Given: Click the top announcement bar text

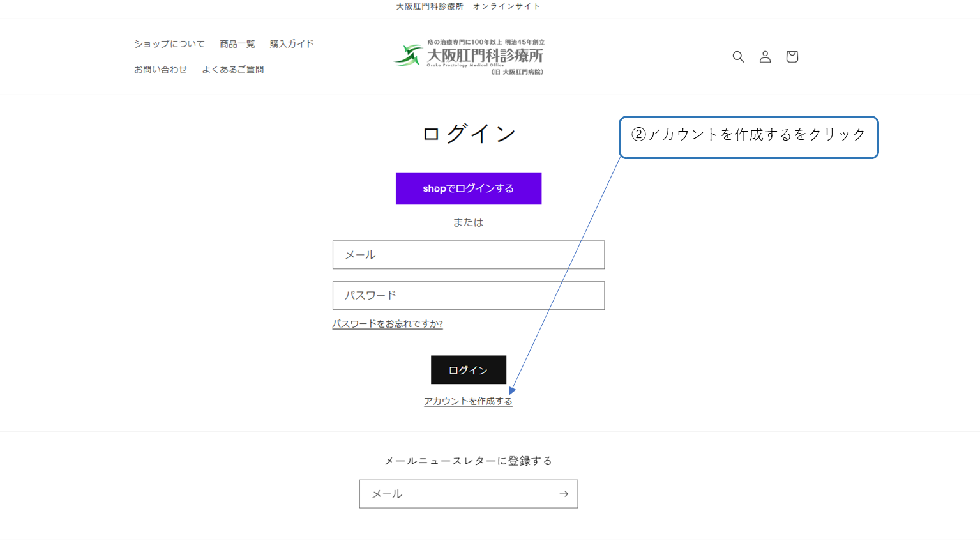Looking at the screenshot, I should pyautogui.click(x=468, y=6).
